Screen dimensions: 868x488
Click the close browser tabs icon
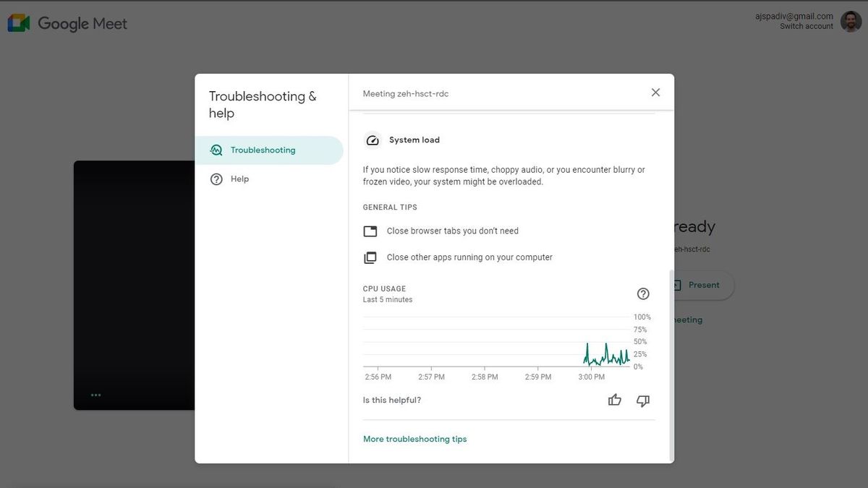point(370,231)
